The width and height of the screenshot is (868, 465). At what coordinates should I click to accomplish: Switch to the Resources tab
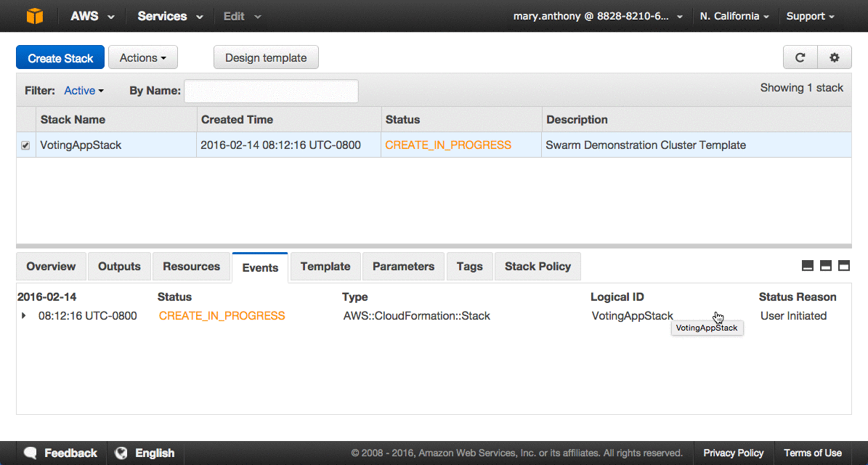(x=191, y=267)
